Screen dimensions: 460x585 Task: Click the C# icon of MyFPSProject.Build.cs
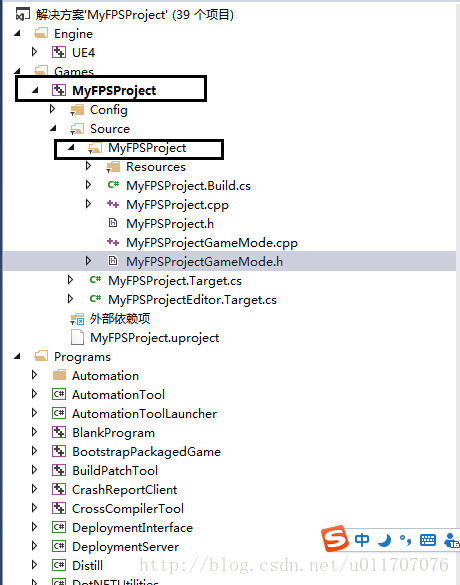pyautogui.click(x=113, y=185)
